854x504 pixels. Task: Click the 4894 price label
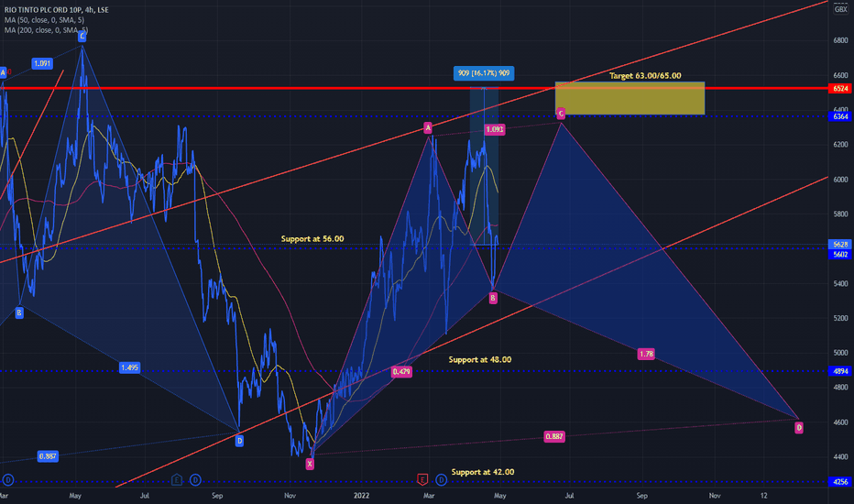pos(840,371)
